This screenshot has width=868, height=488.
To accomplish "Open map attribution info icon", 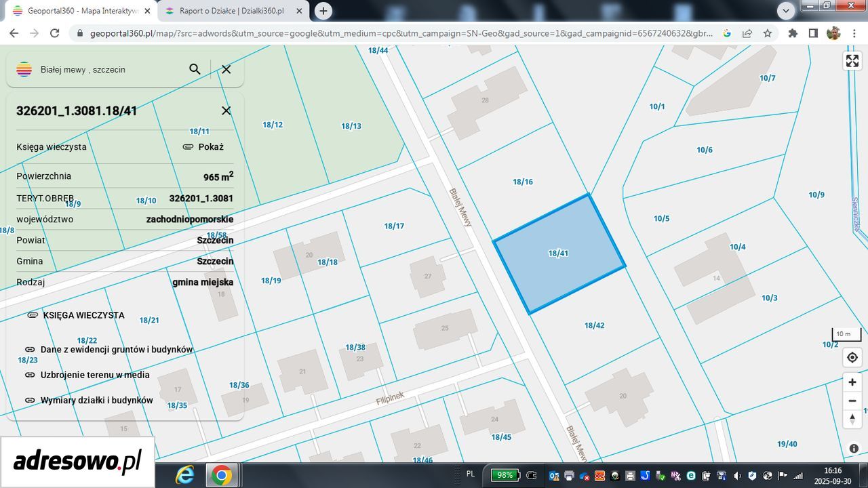I will click(x=854, y=449).
